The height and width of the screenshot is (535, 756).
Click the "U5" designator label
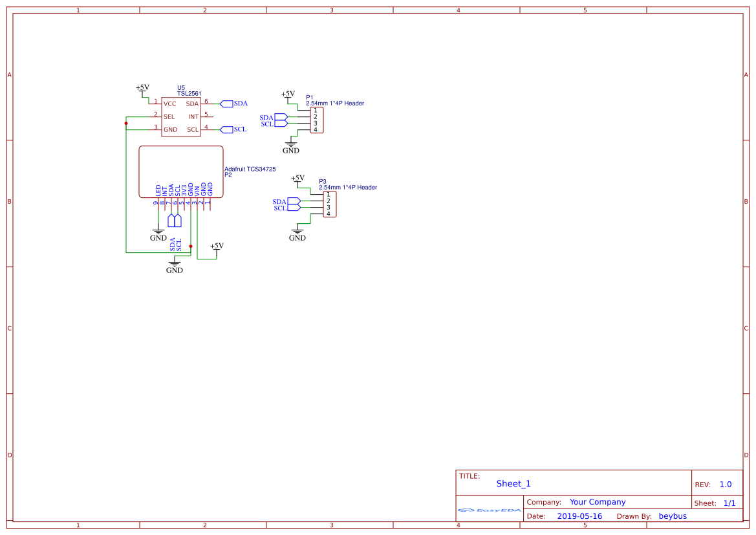(x=181, y=88)
